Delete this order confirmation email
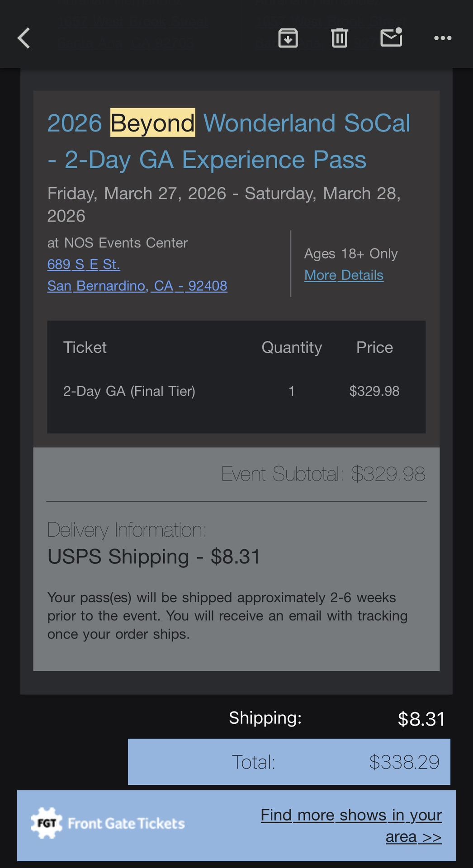 [x=340, y=38]
